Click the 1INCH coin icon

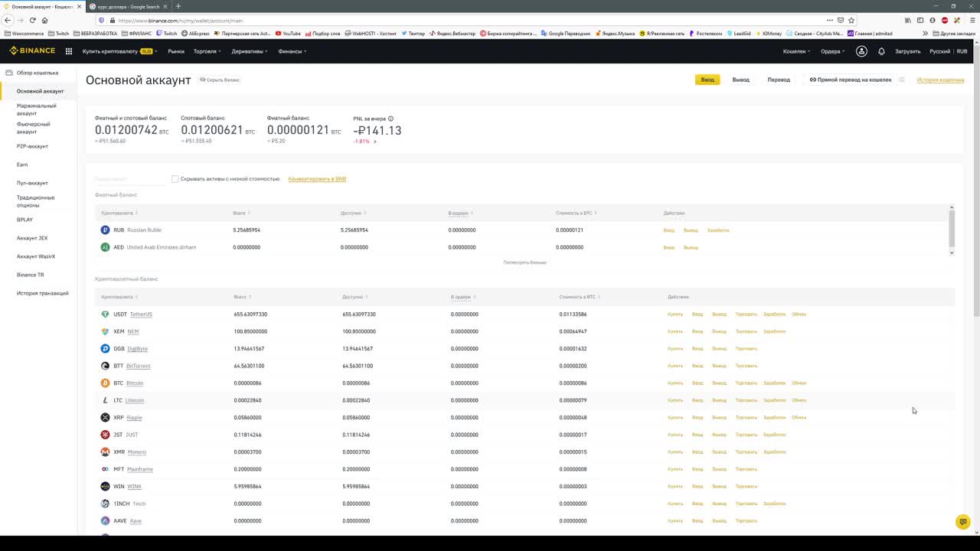(106, 504)
